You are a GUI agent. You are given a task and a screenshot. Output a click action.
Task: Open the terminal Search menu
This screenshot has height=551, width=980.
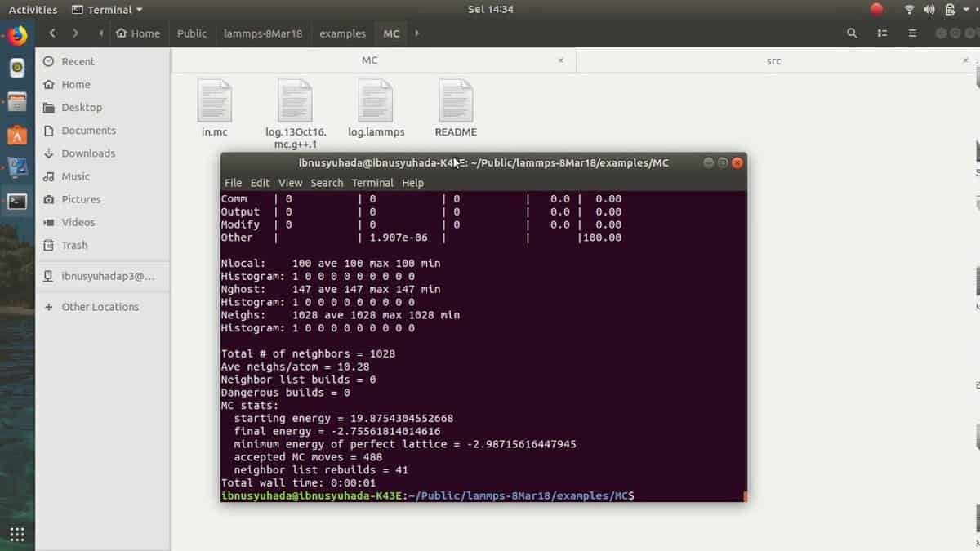pos(327,183)
